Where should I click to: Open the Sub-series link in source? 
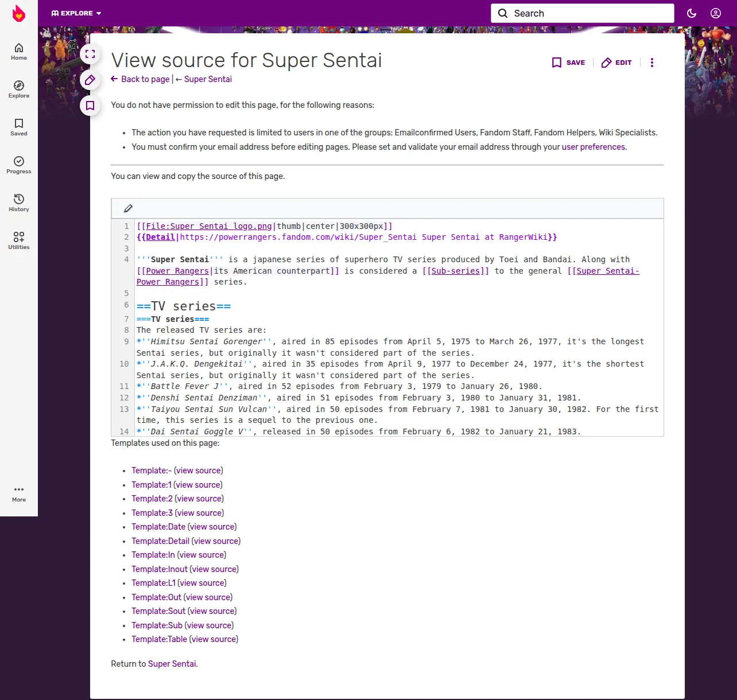coord(456,271)
